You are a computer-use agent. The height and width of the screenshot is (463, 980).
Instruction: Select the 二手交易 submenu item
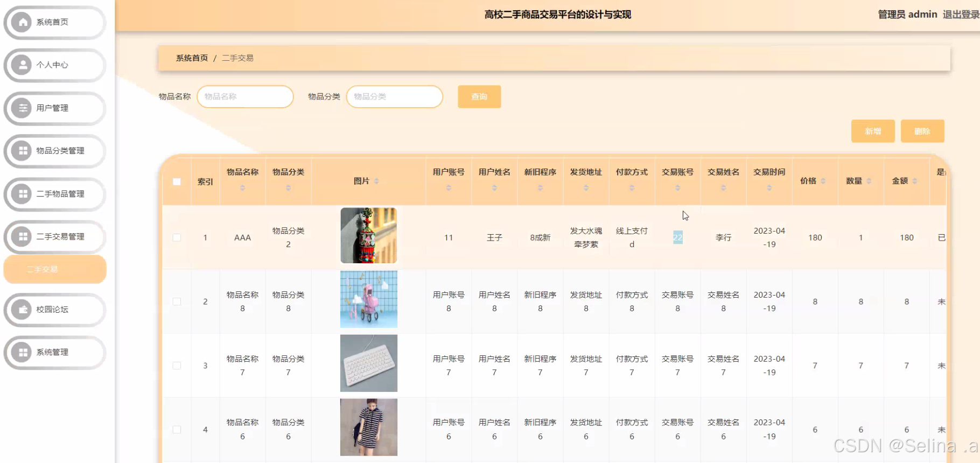[x=54, y=269]
